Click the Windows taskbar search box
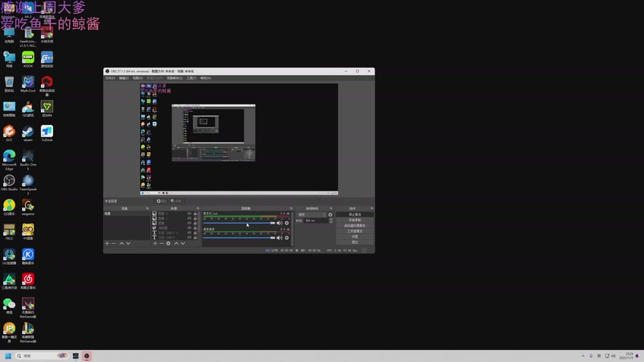 coord(41,356)
